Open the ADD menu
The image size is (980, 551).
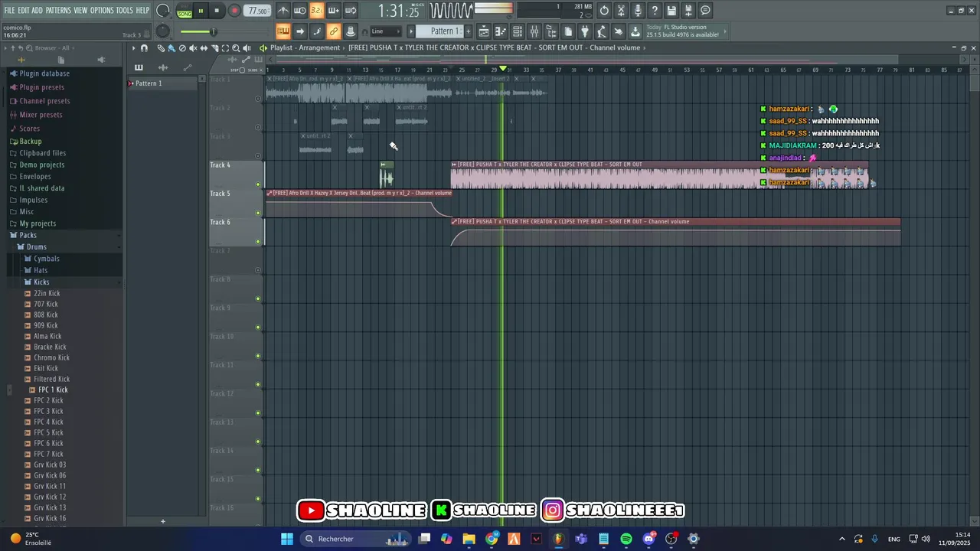click(38, 10)
